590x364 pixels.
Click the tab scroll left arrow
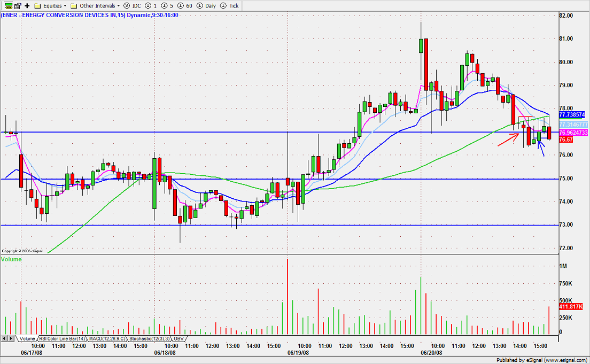[x=4, y=338]
